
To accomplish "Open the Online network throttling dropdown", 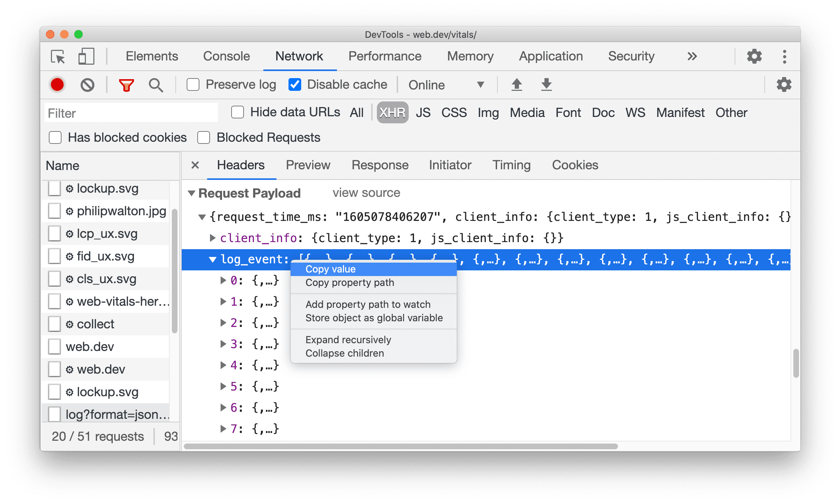I will [446, 84].
